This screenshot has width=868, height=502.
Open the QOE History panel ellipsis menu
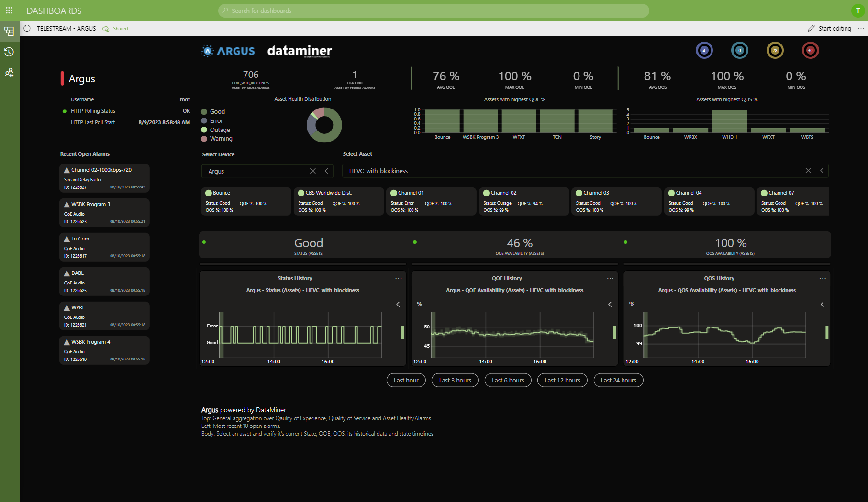611,278
